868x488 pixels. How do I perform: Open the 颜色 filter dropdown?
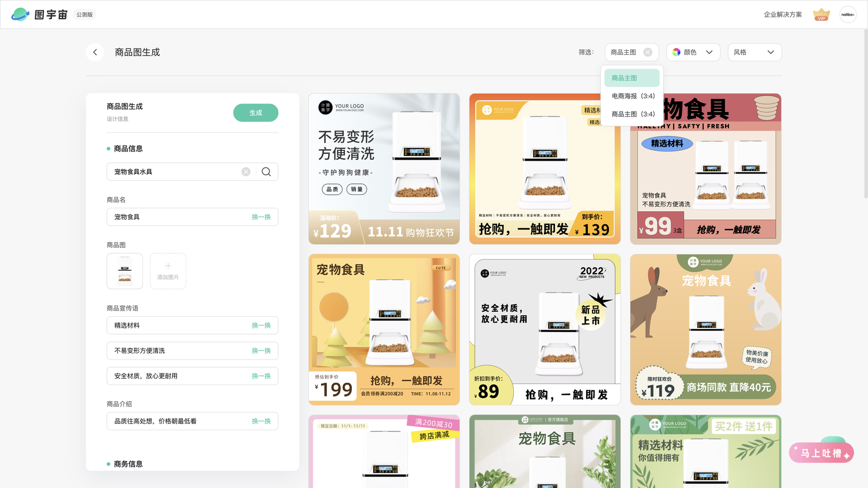coord(693,52)
